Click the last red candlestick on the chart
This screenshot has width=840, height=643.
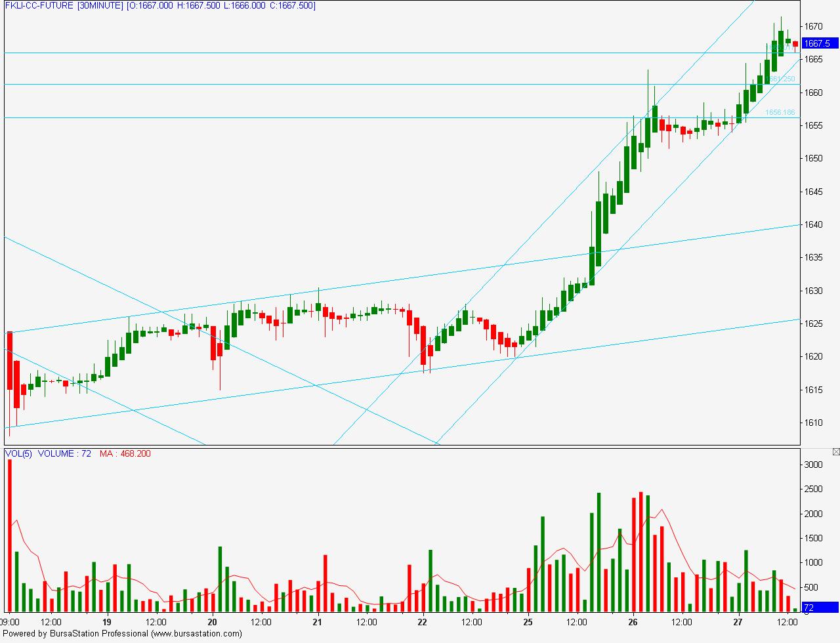pos(795,44)
